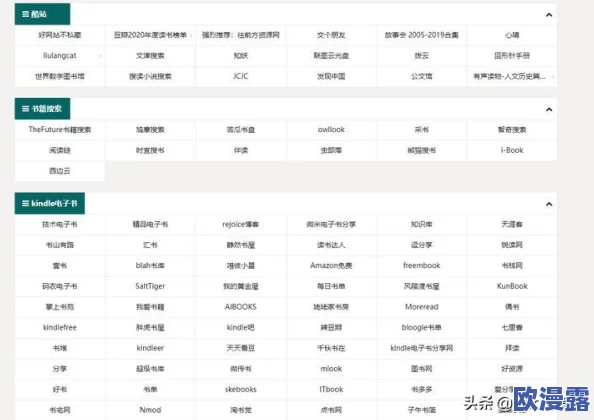The width and height of the screenshot is (594, 420).
Task: Visit the liulangcat site link
Action: [x=60, y=56]
